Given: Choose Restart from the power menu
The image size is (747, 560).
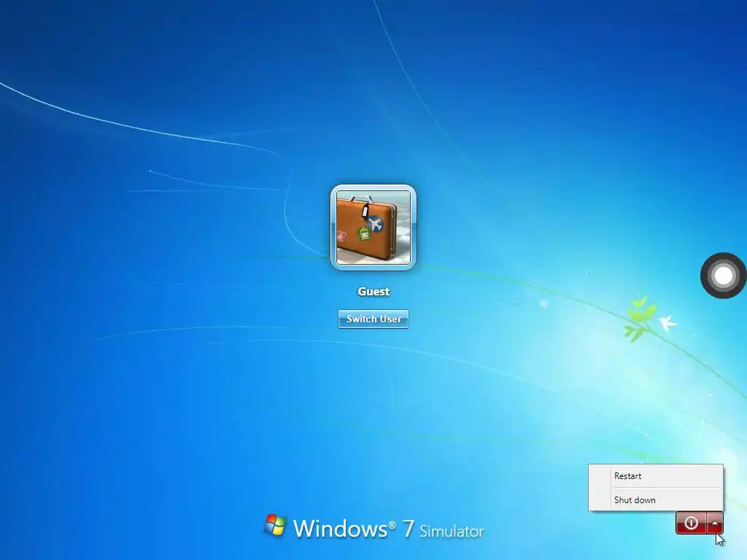Looking at the screenshot, I should coord(656,475).
